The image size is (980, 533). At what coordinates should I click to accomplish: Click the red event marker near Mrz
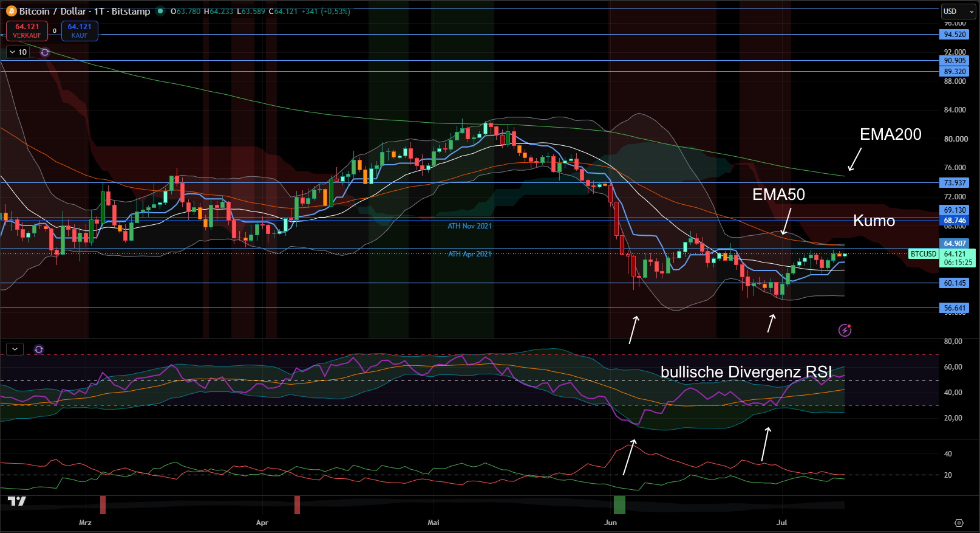(x=103, y=504)
